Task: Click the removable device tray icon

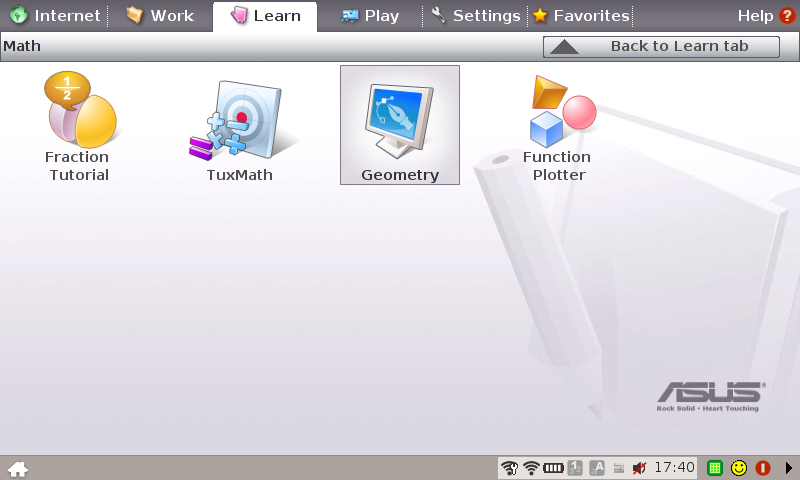Action: (618, 468)
